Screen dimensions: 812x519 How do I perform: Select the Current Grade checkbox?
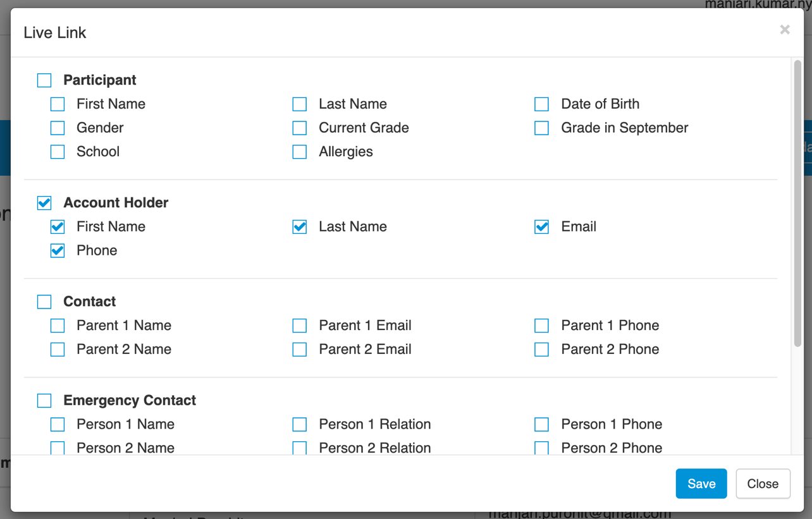tap(300, 128)
